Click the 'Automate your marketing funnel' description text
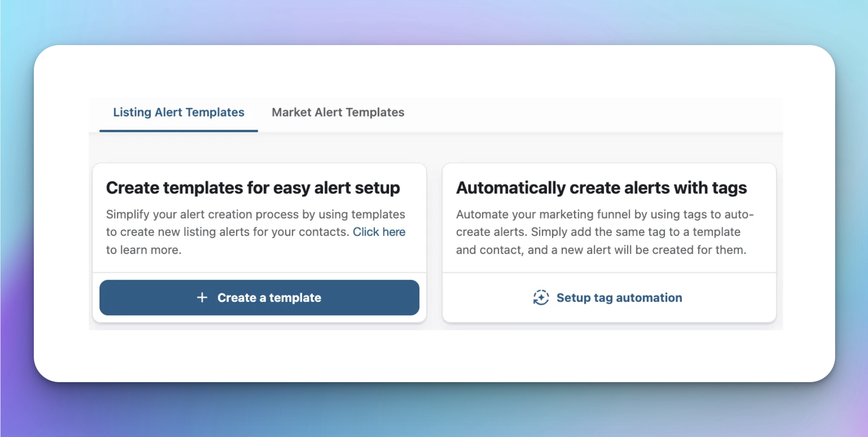This screenshot has height=437, width=868. pos(605,232)
